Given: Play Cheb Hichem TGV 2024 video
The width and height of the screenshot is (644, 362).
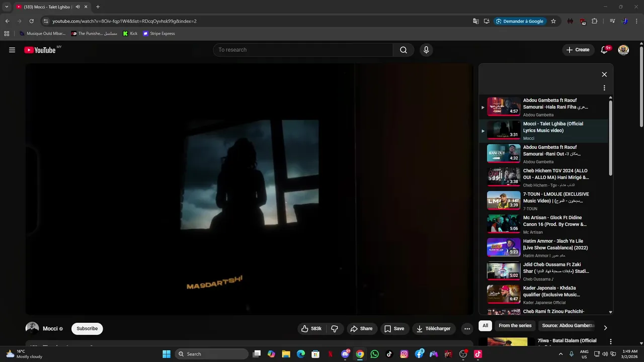Looking at the screenshot, I should 543,177.
